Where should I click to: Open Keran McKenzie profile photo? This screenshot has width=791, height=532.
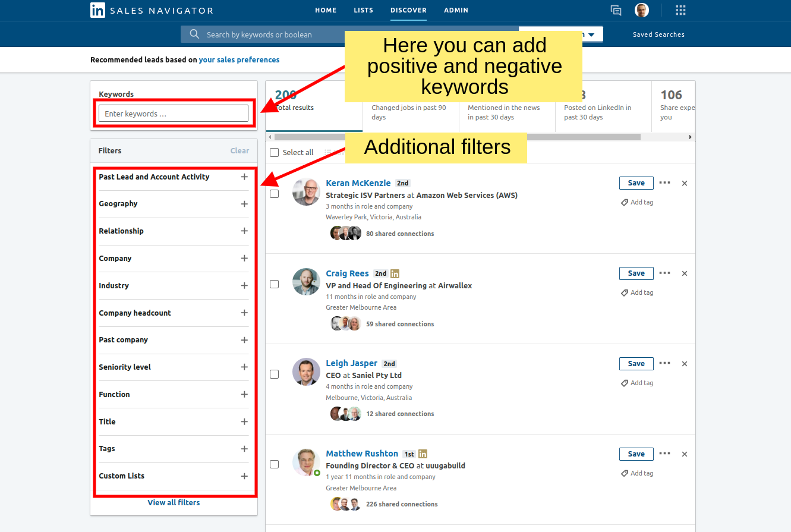point(306,191)
